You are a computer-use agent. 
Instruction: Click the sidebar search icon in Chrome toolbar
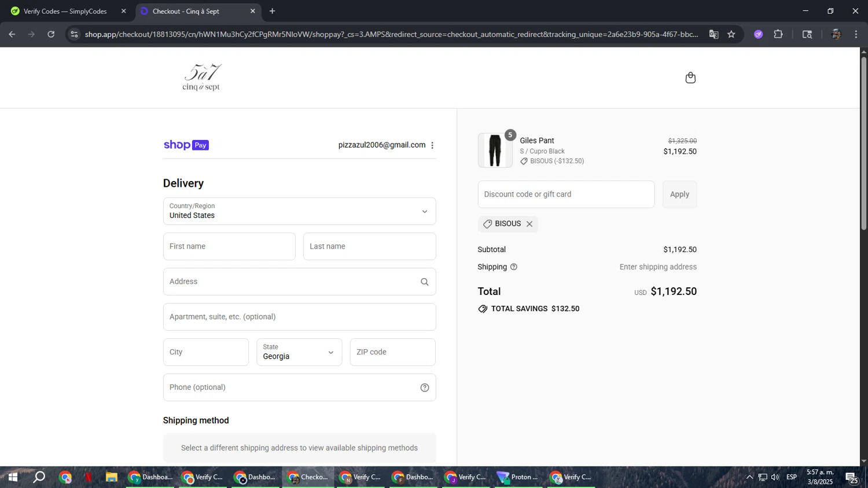point(807,34)
